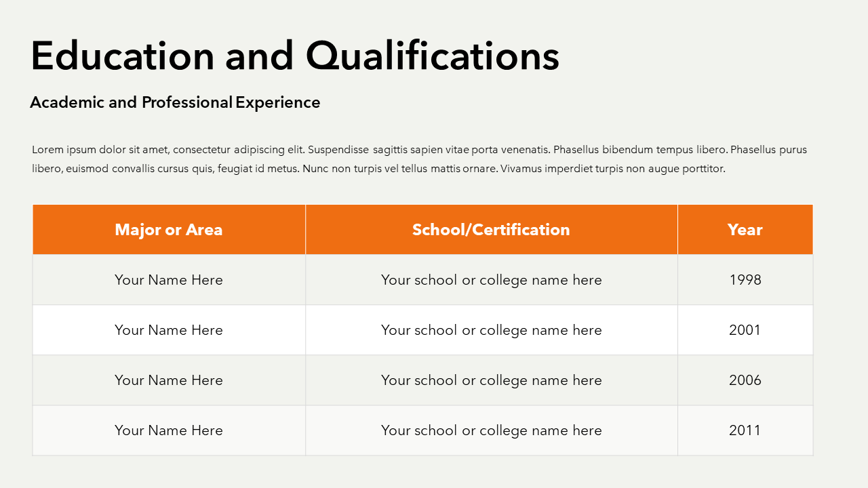The image size is (868, 488).
Task: Select school name cell beside 2011
Action: (x=491, y=430)
